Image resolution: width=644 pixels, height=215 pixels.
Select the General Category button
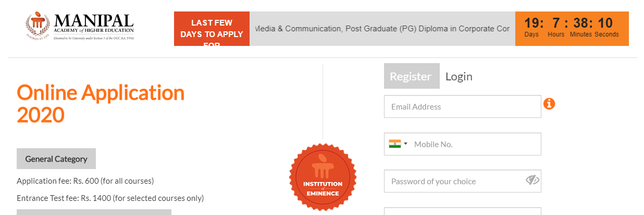(x=56, y=159)
